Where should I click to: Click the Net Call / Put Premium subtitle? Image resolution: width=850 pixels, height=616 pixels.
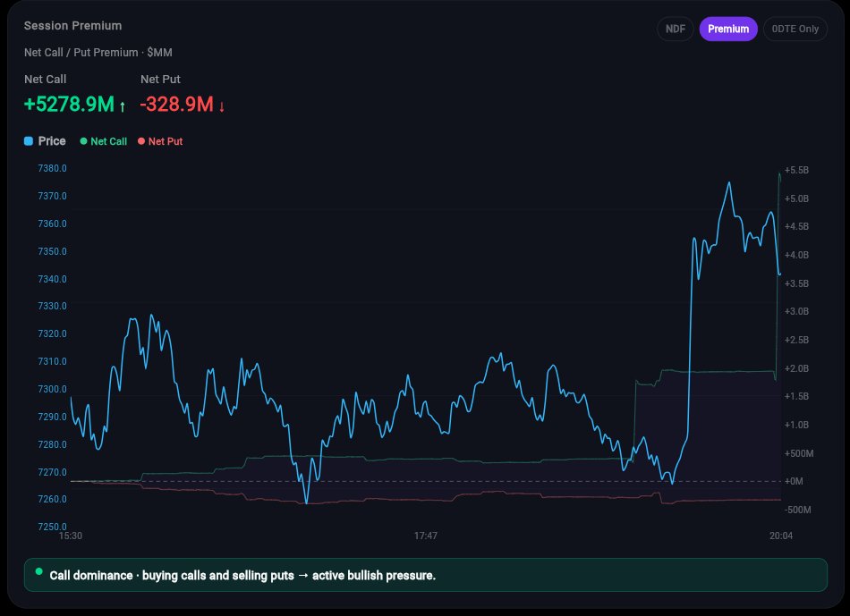pyautogui.click(x=98, y=53)
